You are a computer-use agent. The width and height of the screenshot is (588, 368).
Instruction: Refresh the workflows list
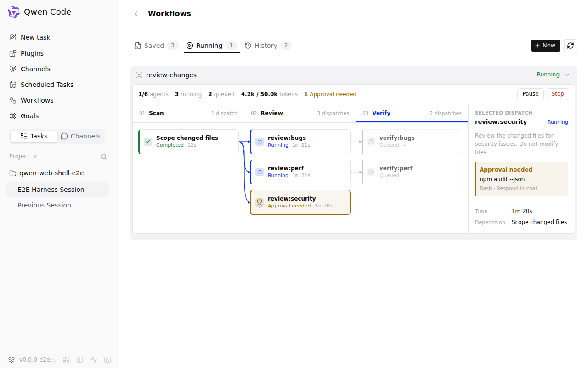[571, 46]
